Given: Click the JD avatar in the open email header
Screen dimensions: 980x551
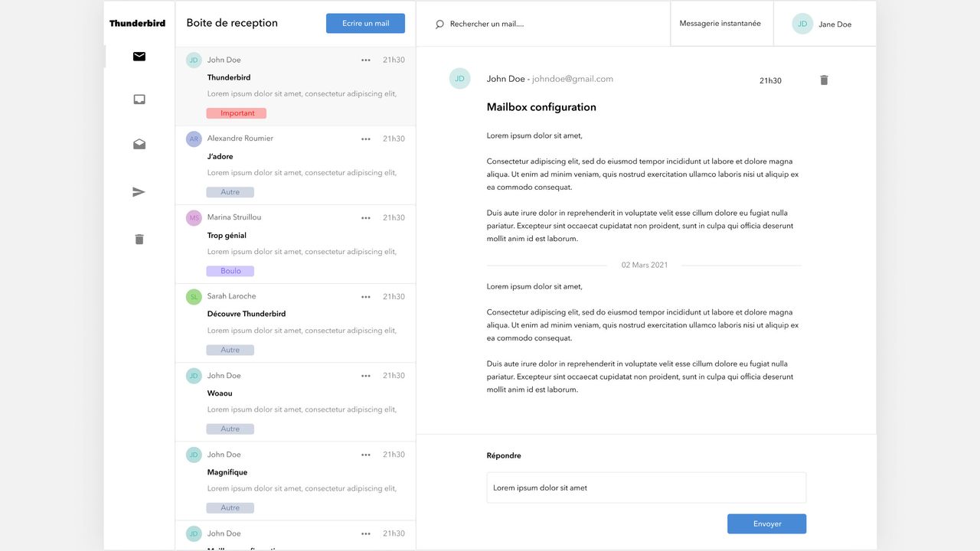Looking at the screenshot, I should pyautogui.click(x=459, y=78).
